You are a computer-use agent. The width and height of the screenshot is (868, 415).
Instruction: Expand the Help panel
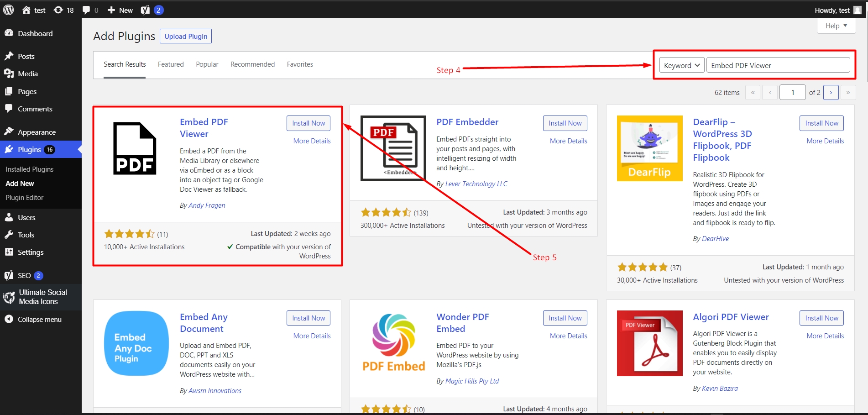(836, 26)
